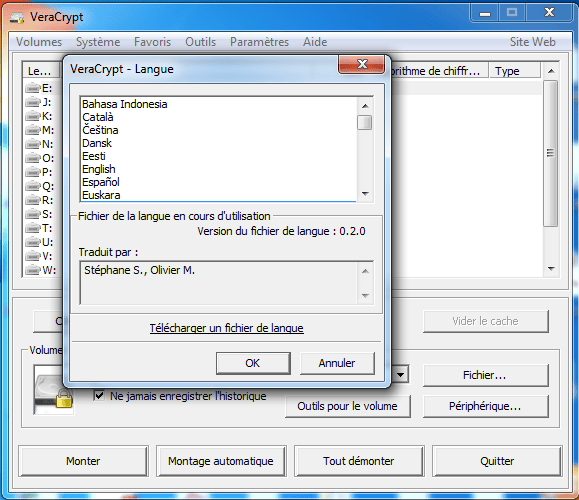
Task: Expand the volume path dropdown arrow
Action: (400, 375)
